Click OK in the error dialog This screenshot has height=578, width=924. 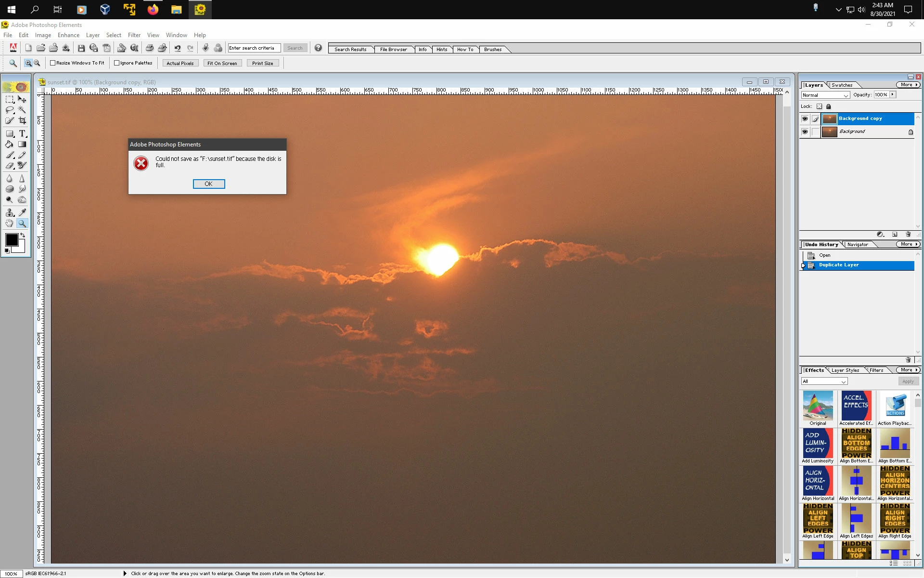click(x=208, y=184)
